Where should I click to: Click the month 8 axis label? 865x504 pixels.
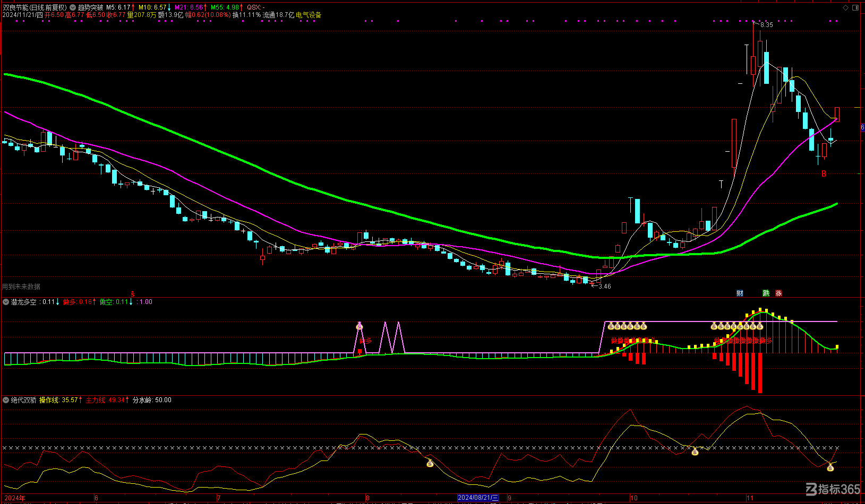click(x=367, y=498)
